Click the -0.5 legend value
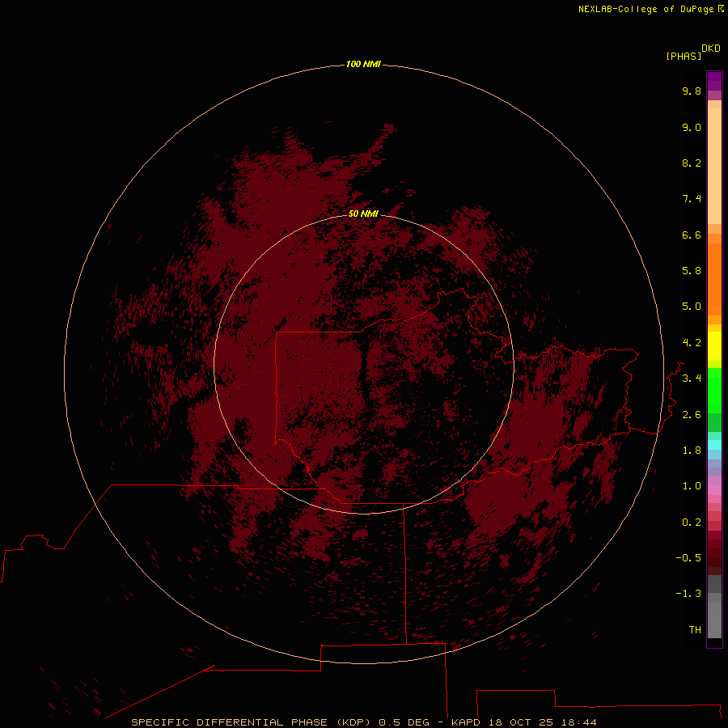Image resolution: width=728 pixels, height=728 pixels. 688,558
